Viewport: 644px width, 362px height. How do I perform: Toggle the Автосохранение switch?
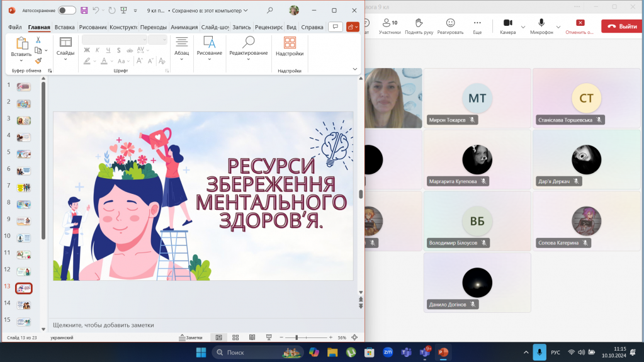pos(67,10)
